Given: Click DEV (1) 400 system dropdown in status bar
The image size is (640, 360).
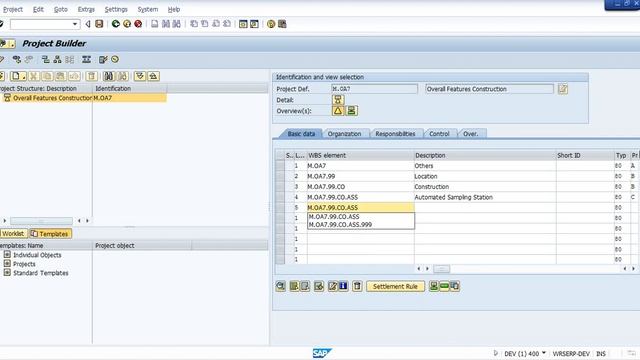Looking at the screenshot, I should point(525,353).
